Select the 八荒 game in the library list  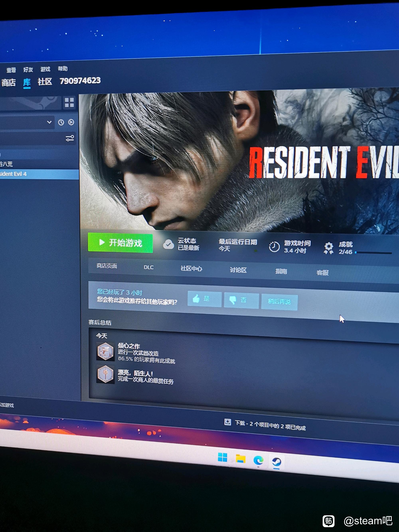pos(40,164)
